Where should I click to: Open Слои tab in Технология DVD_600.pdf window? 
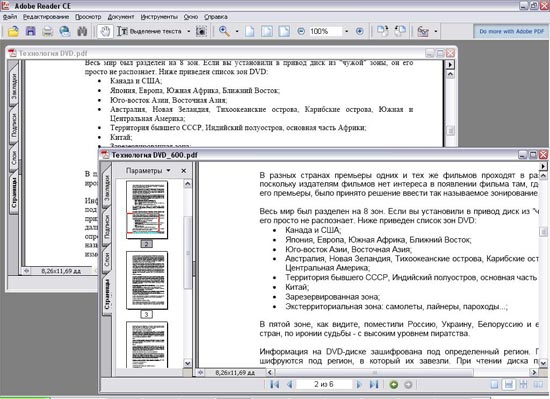(107, 260)
